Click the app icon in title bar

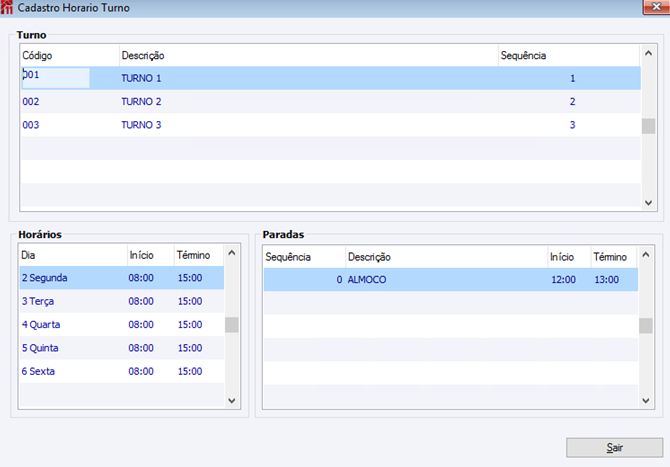(x=6, y=8)
